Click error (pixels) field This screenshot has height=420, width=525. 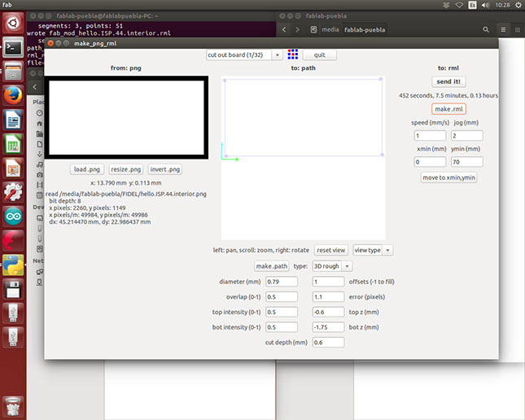pyautogui.click(x=328, y=297)
